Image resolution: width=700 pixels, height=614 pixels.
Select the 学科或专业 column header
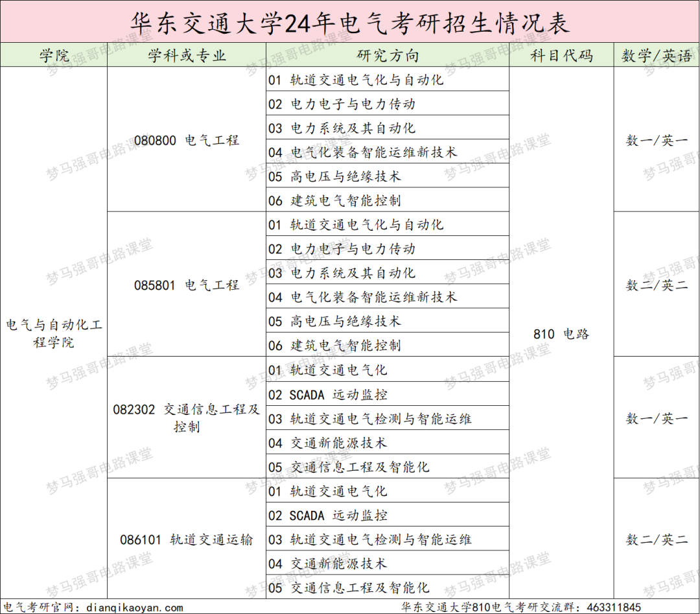click(x=186, y=55)
